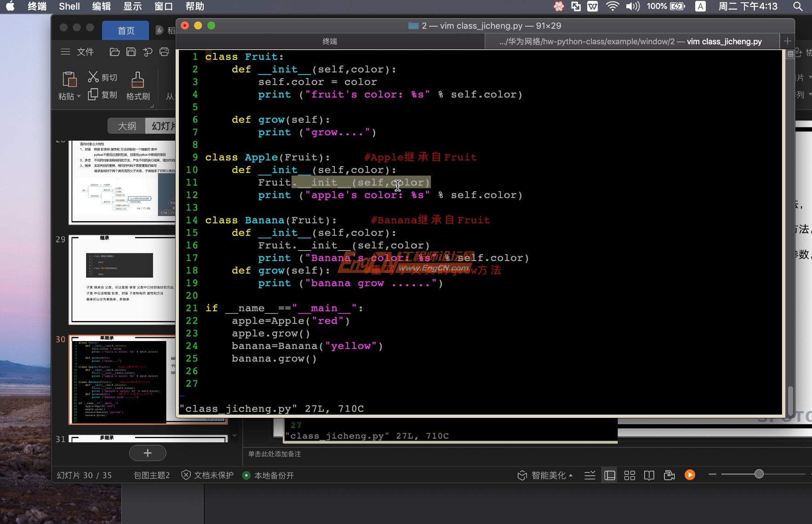Toggle normal view layout icon

(x=610, y=475)
